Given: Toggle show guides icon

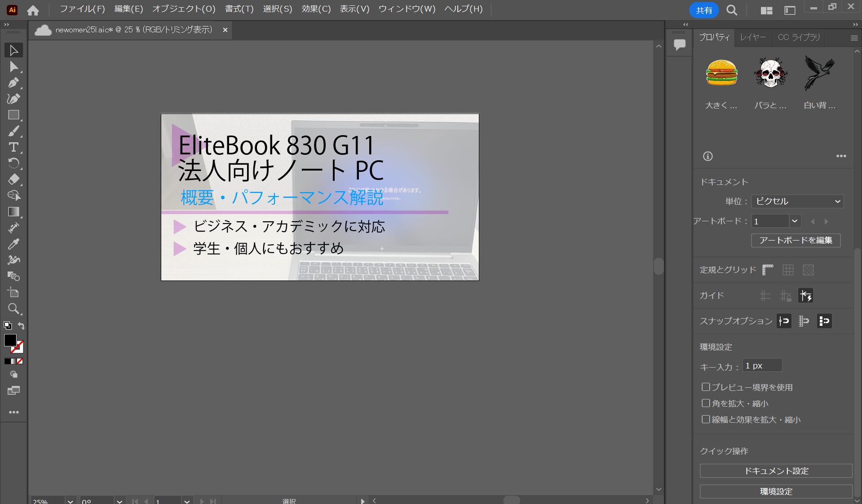Looking at the screenshot, I should (x=765, y=295).
